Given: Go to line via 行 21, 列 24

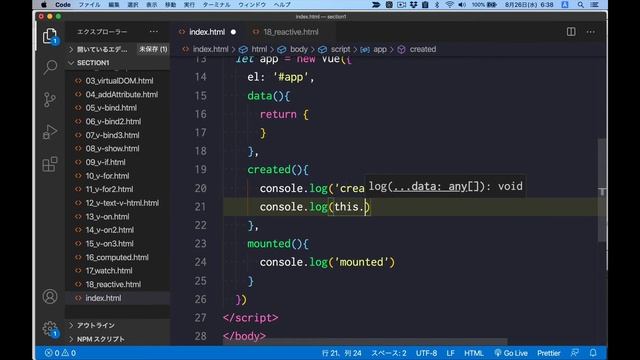Looking at the screenshot, I should [x=342, y=353].
